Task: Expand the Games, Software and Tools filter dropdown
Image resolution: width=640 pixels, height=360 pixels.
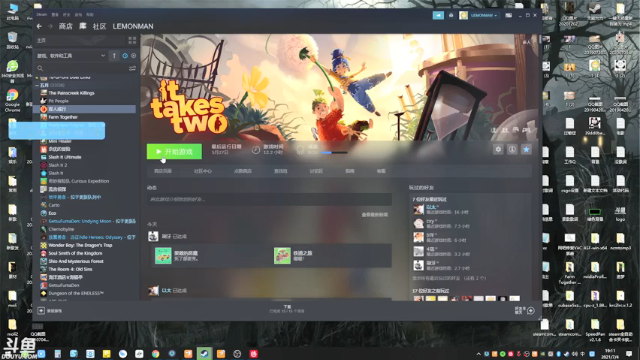Action: pyautogui.click(x=102, y=56)
